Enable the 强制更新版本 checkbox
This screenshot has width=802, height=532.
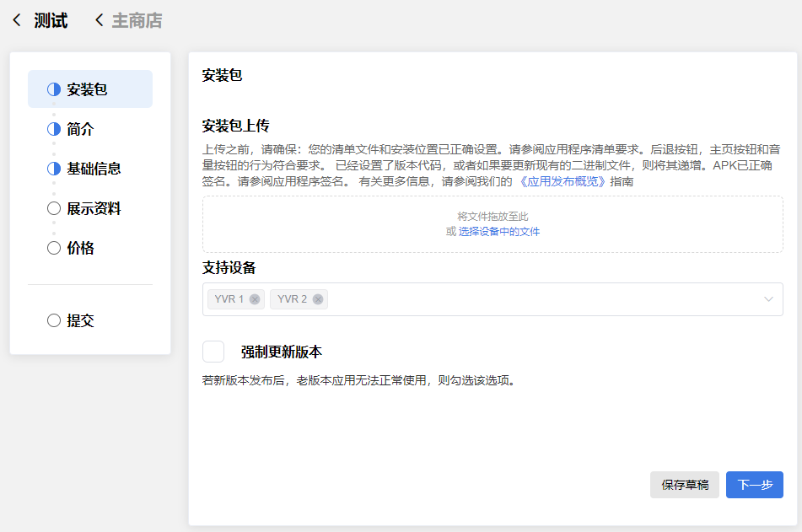(213, 352)
